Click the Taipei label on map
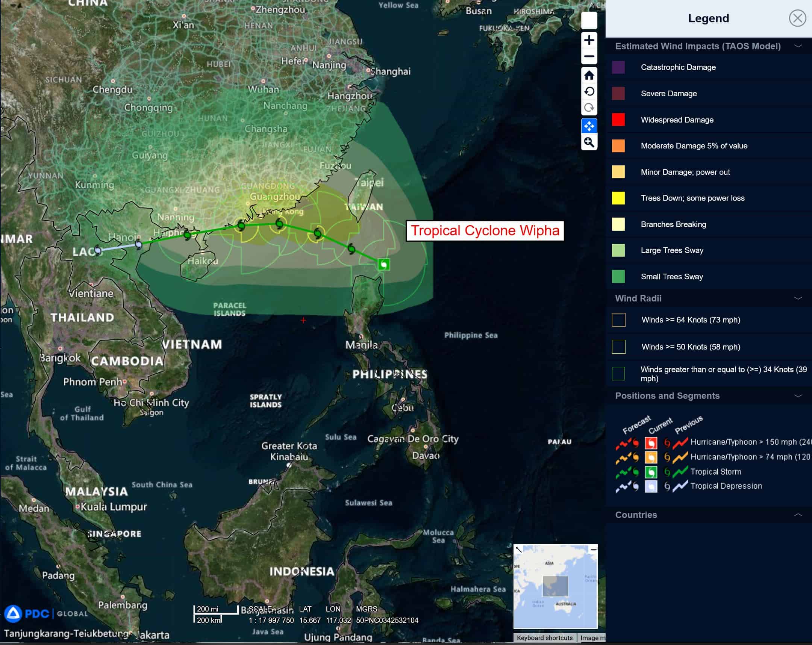The width and height of the screenshot is (812, 645). tap(370, 183)
